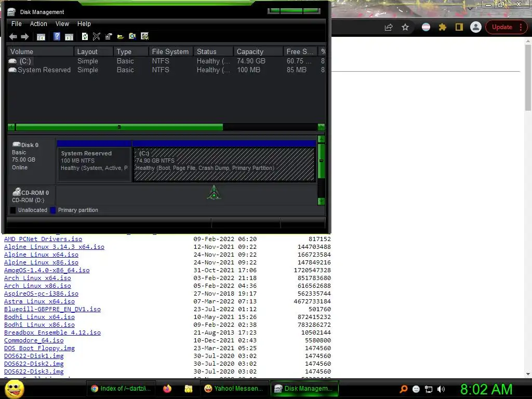The width and height of the screenshot is (532, 399).
Task: Click the Disk 0 icon in graphical view
Action: tap(17, 144)
